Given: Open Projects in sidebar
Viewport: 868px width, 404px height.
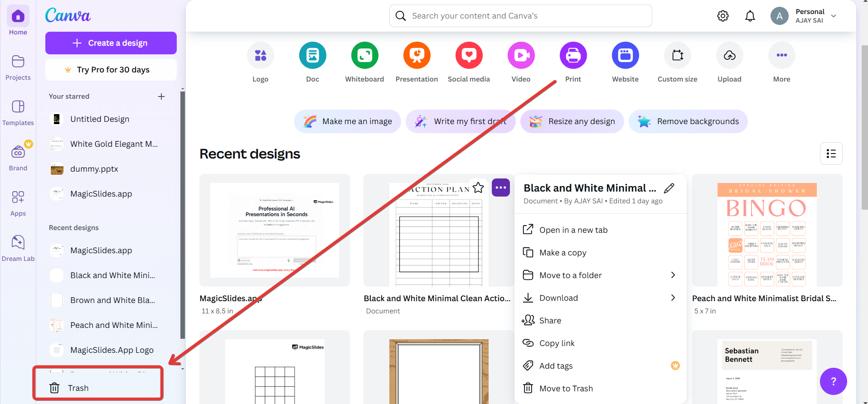Looking at the screenshot, I should (x=18, y=67).
